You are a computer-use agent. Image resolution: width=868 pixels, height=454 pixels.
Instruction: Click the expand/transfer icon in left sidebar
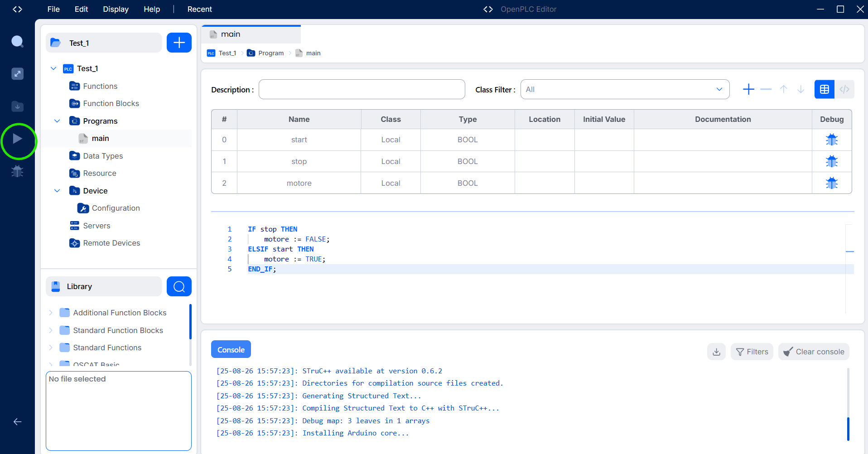[x=17, y=73]
